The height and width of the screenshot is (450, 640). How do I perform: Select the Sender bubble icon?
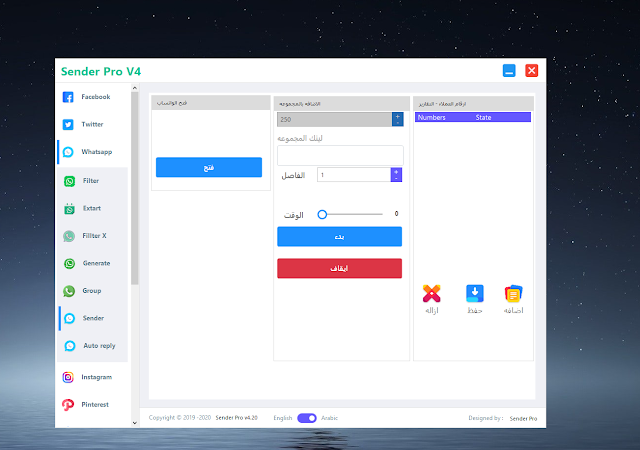point(69,318)
